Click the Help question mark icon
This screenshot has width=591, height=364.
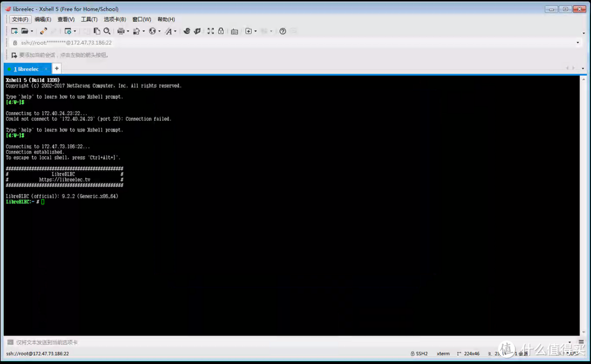tap(283, 31)
